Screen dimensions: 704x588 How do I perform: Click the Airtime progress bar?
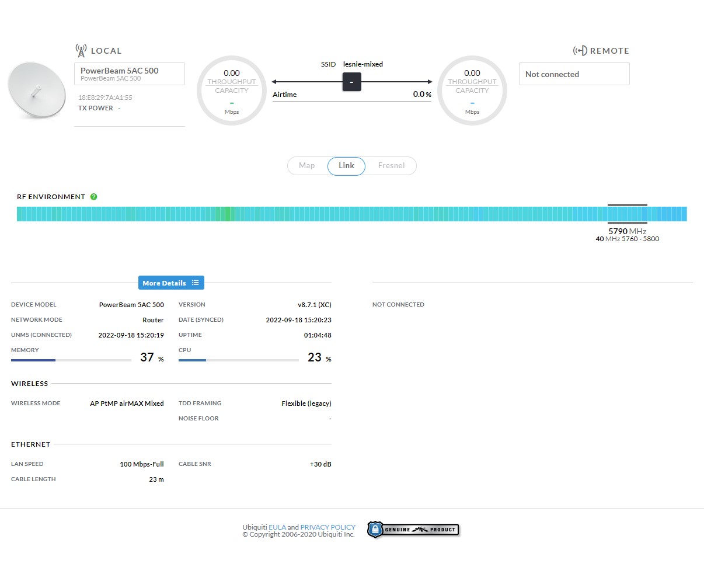pos(351,102)
